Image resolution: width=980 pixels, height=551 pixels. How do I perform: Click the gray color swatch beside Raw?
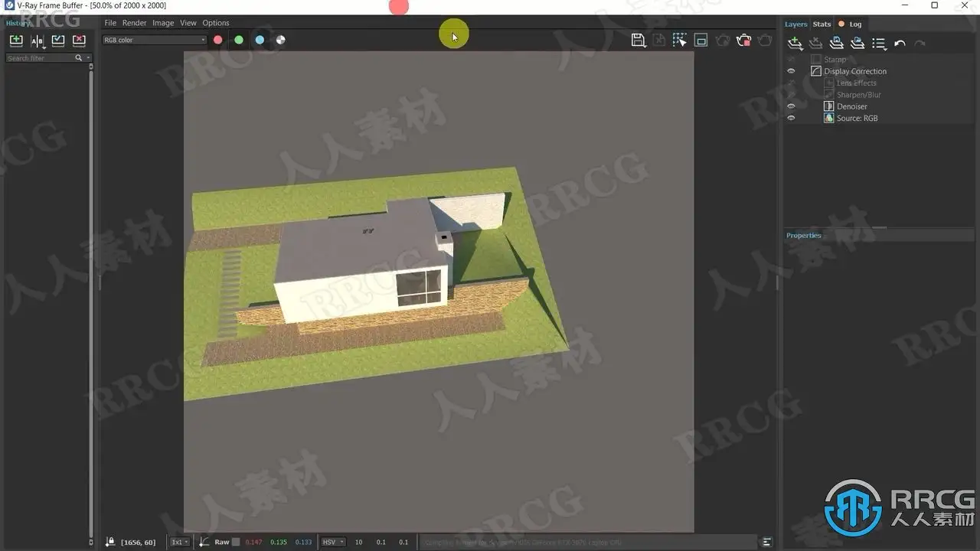coord(236,542)
